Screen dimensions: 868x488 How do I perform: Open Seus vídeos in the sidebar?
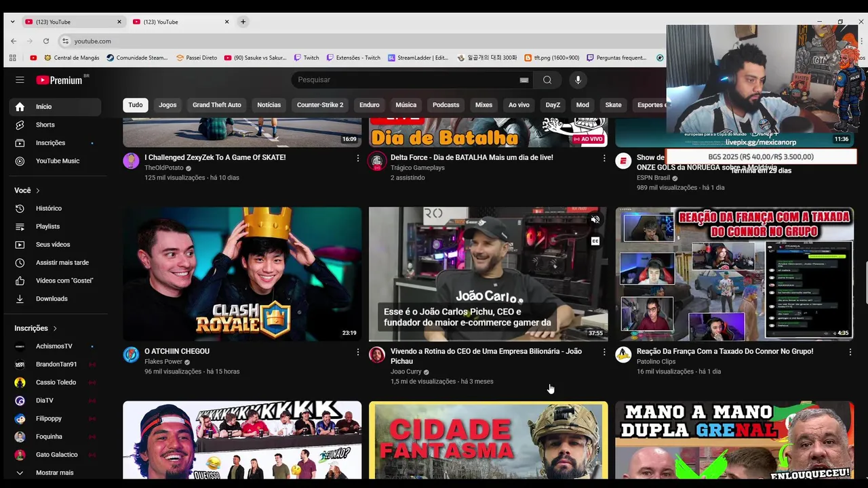55,245
